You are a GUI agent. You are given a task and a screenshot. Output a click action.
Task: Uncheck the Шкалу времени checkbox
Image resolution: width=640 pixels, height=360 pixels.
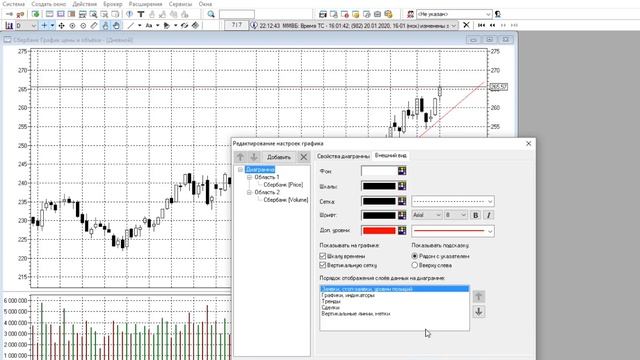pyautogui.click(x=323, y=256)
